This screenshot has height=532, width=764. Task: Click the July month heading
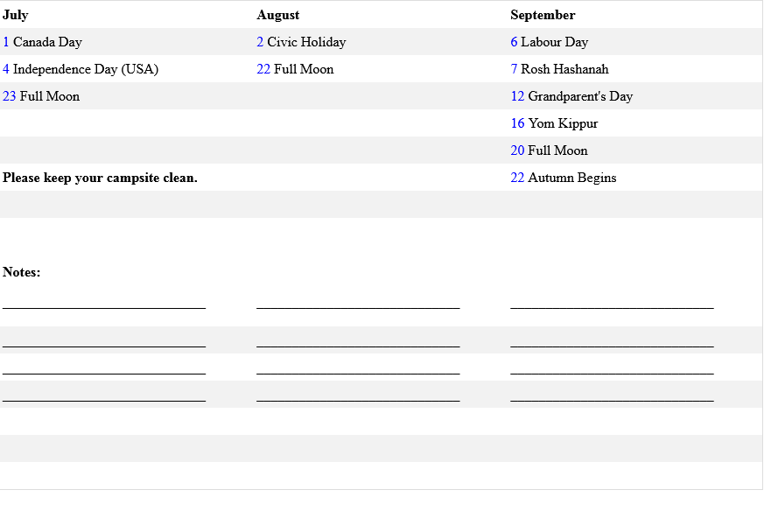point(16,15)
